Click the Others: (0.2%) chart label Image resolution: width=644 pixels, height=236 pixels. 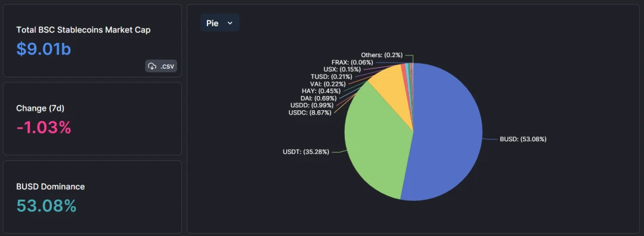point(382,55)
